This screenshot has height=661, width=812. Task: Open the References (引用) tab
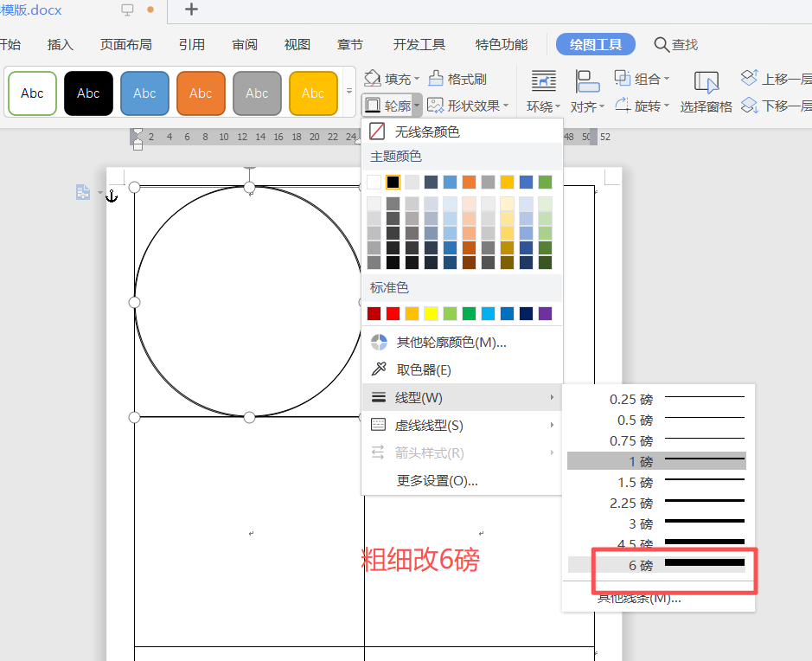(192, 44)
